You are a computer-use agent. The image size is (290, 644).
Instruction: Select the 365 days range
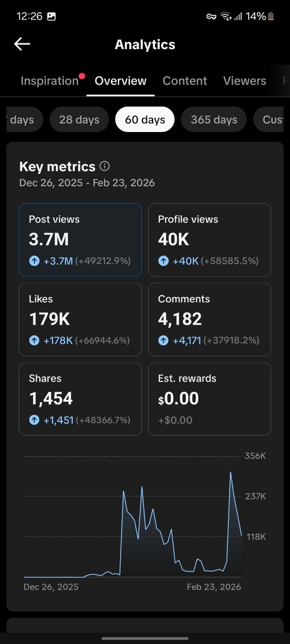(x=214, y=120)
